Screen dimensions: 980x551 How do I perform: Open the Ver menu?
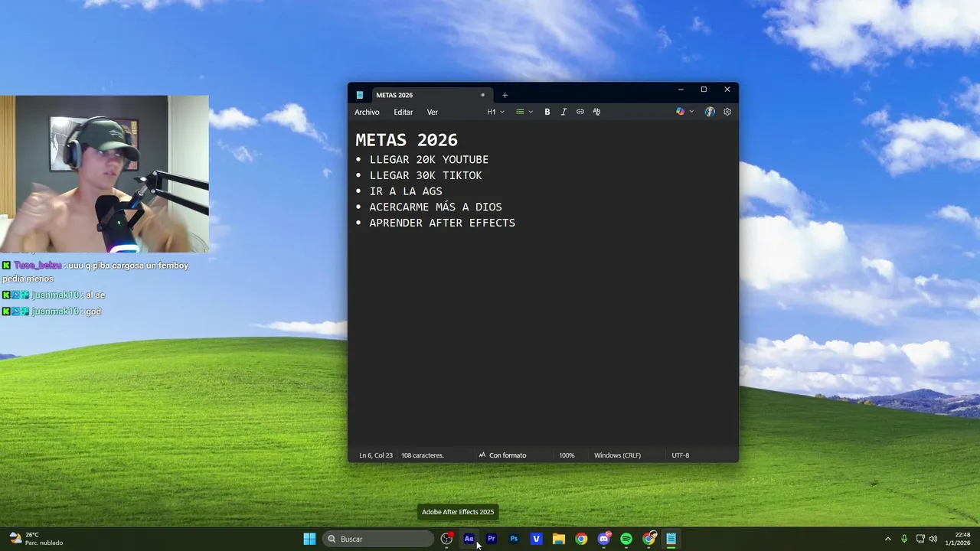pos(433,112)
